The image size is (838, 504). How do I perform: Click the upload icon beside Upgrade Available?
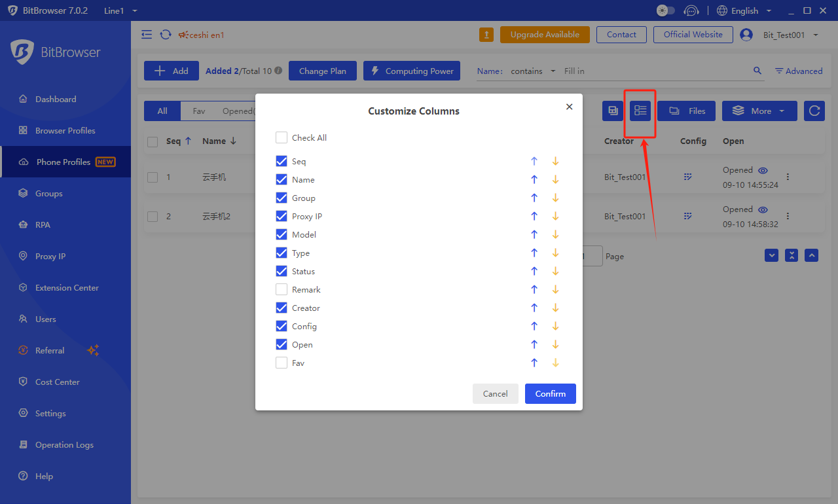coord(486,35)
